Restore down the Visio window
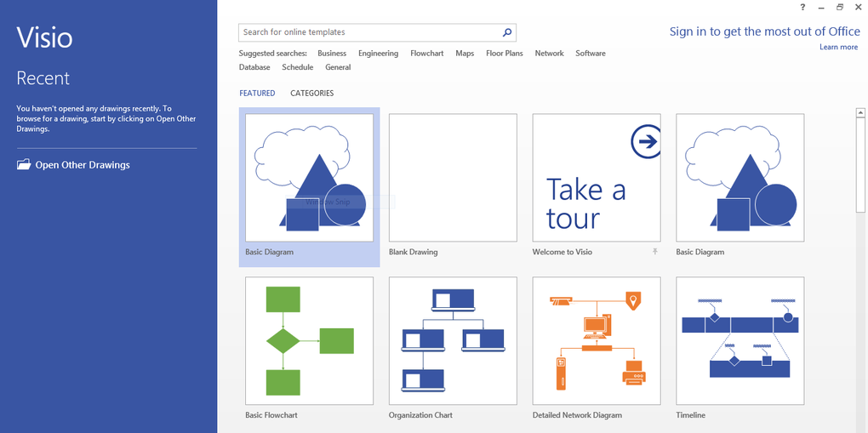Screen dimensions: 868x433 840,7
